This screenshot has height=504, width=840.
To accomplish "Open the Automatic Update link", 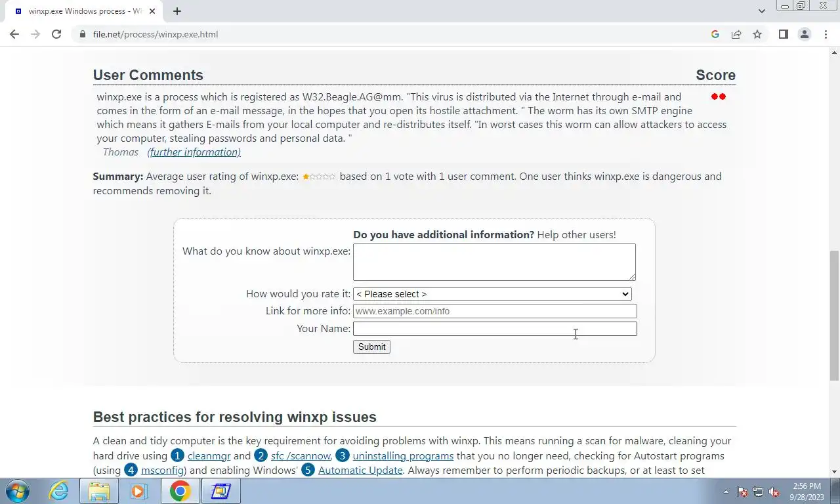I will (360, 470).
